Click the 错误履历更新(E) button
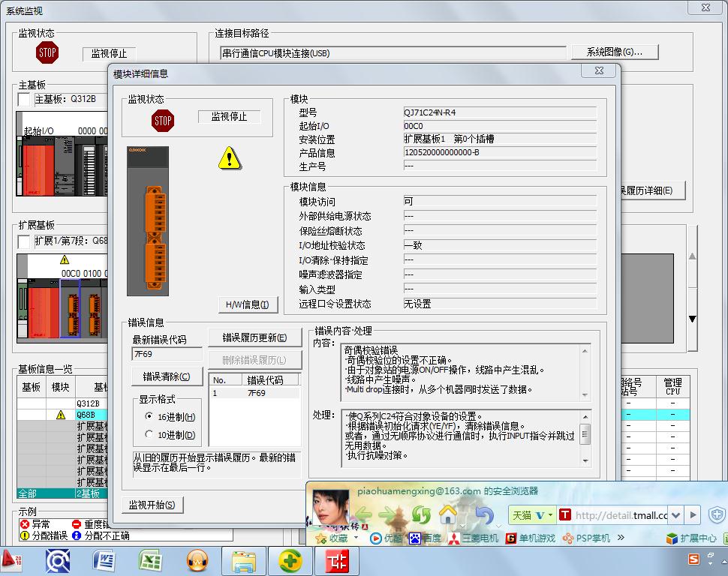The width and height of the screenshot is (728, 576). [254, 337]
